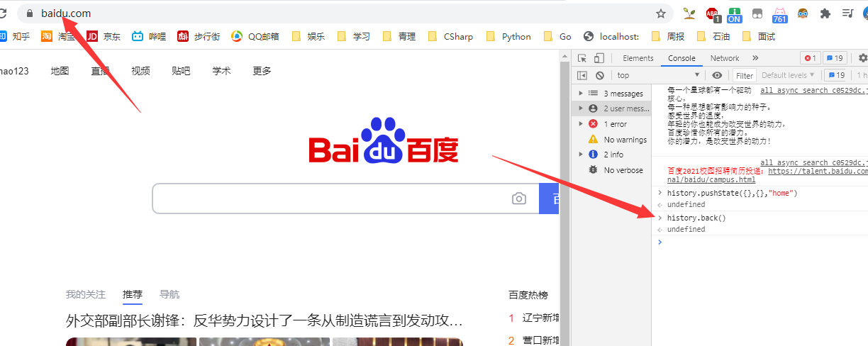This screenshot has width=868, height=346.
Task: Click the blue 19 messages badge in tab bar
Action: tap(835, 58)
